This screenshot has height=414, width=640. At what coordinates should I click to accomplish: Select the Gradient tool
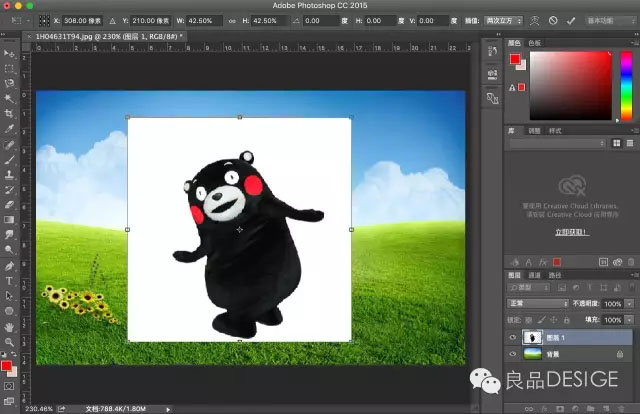(x=9, y=220)
